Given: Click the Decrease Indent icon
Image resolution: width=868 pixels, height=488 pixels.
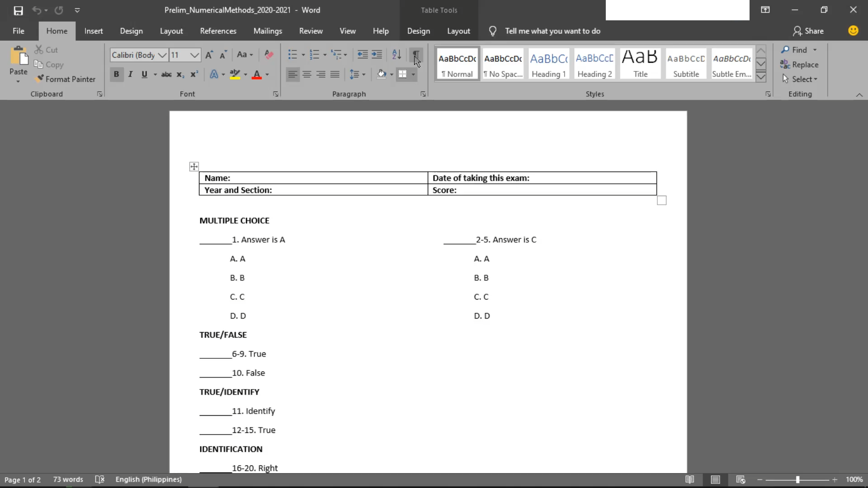Looking at the screenshot, I should click(x=363, y=55).
